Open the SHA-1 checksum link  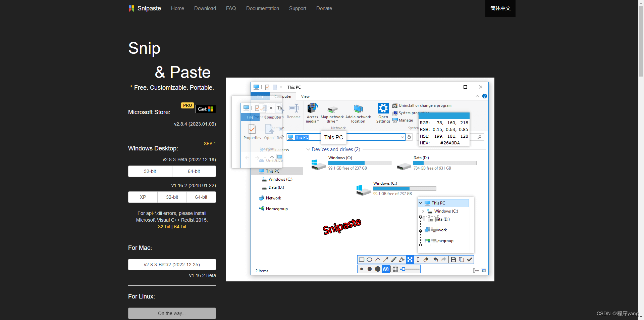coord(210,144)
